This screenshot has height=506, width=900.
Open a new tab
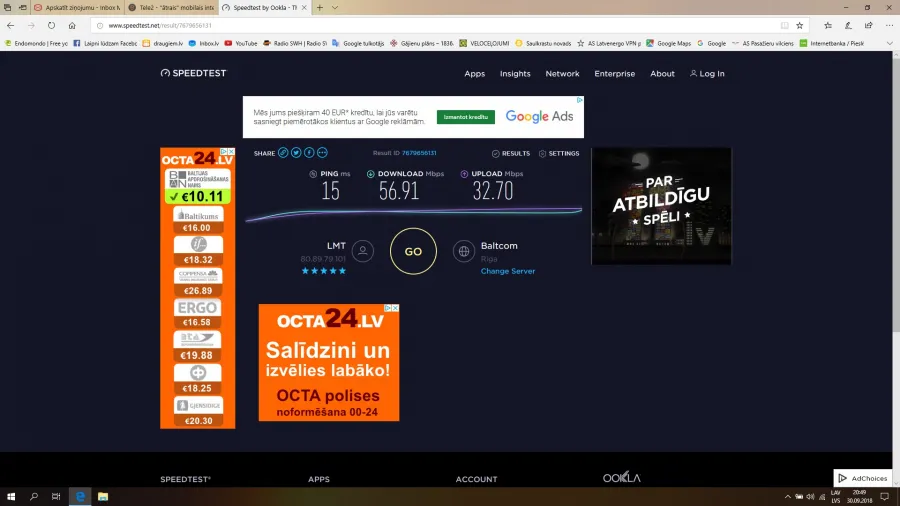pyautogui.click(x=320, y=7)
